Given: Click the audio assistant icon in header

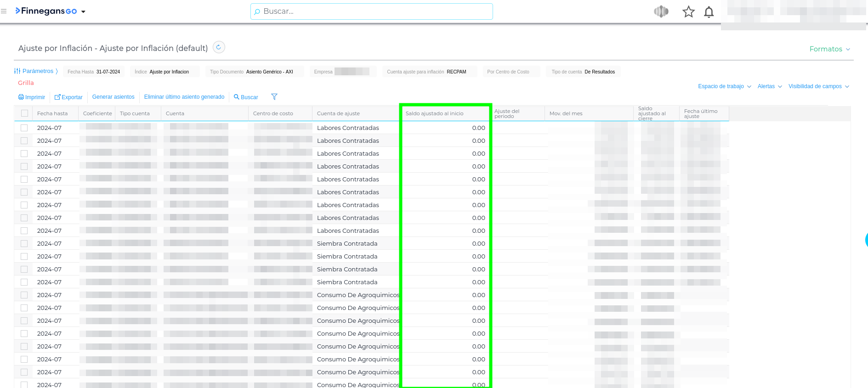Looking at the screenshot, I should (x=661, y=11).
